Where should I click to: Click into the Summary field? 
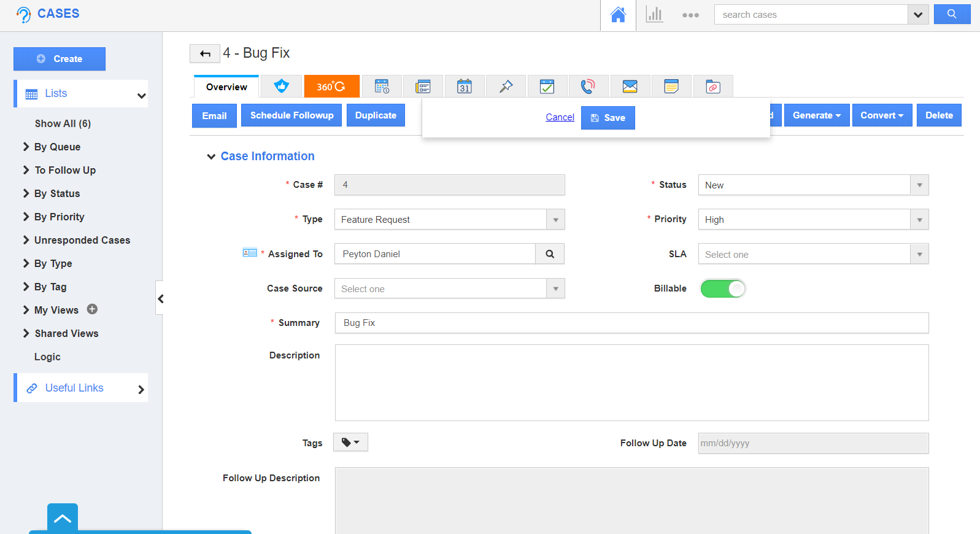631,323
